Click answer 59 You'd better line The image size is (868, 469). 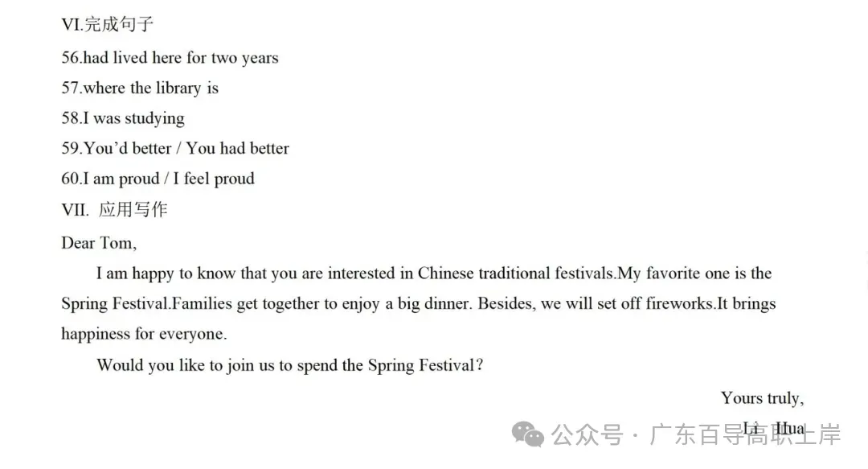point(175,149)
